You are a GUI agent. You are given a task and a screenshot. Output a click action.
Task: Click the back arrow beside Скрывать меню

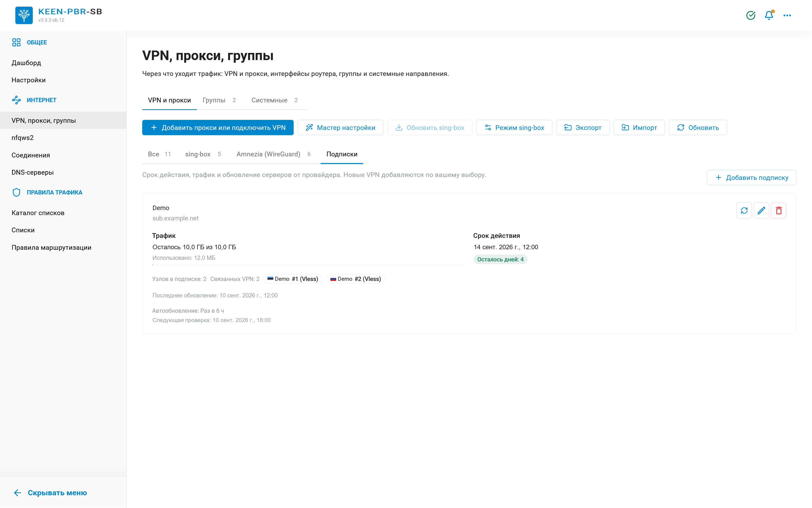click(x=17, y=493)
